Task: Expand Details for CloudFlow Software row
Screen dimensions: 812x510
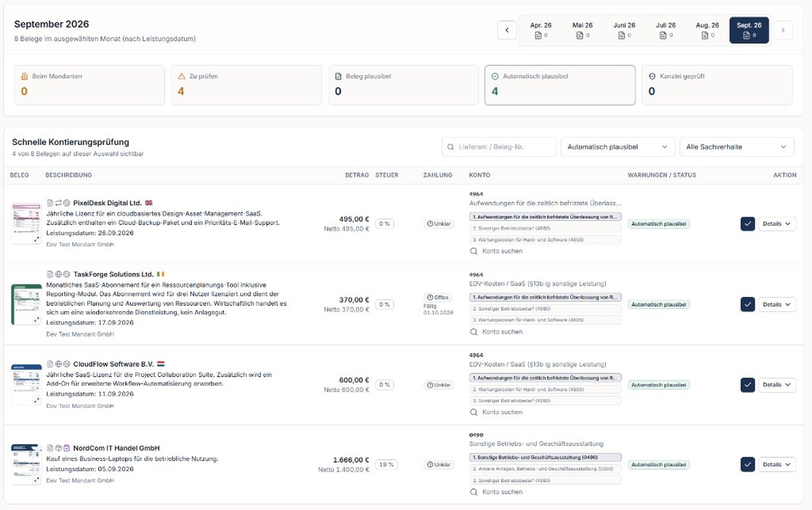Action: [777, 385]
